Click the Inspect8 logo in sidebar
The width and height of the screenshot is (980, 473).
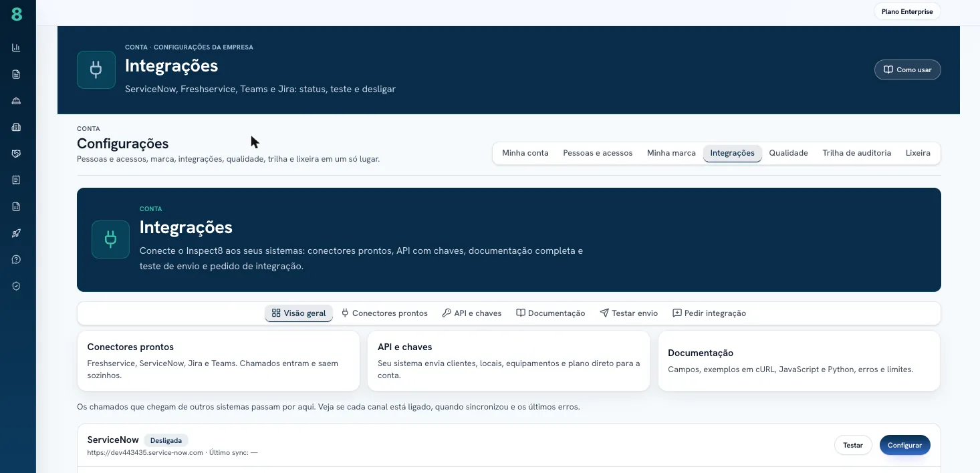(x=17, y=13)
